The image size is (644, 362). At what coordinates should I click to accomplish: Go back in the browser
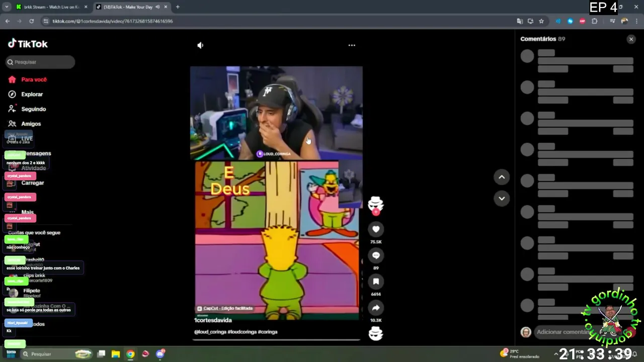tap(7, 21)
